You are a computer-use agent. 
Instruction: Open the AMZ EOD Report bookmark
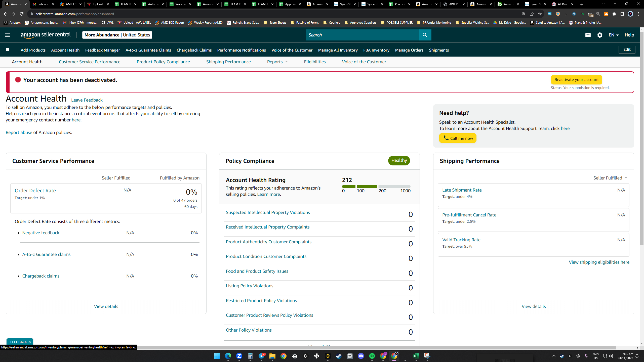point(170,23)
